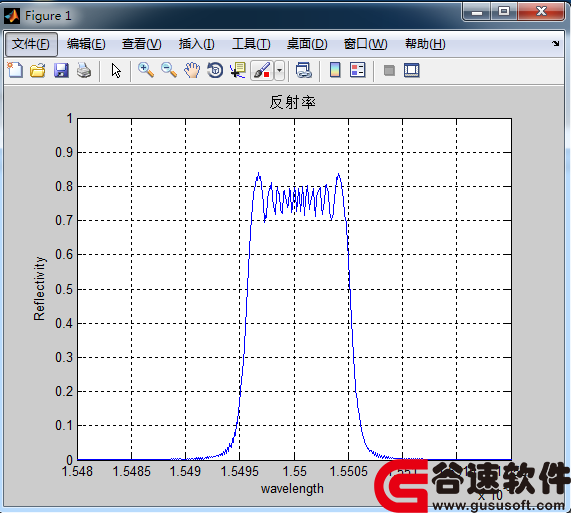Click the 0.2 y-axis tick label

click(x=64, y=391)
